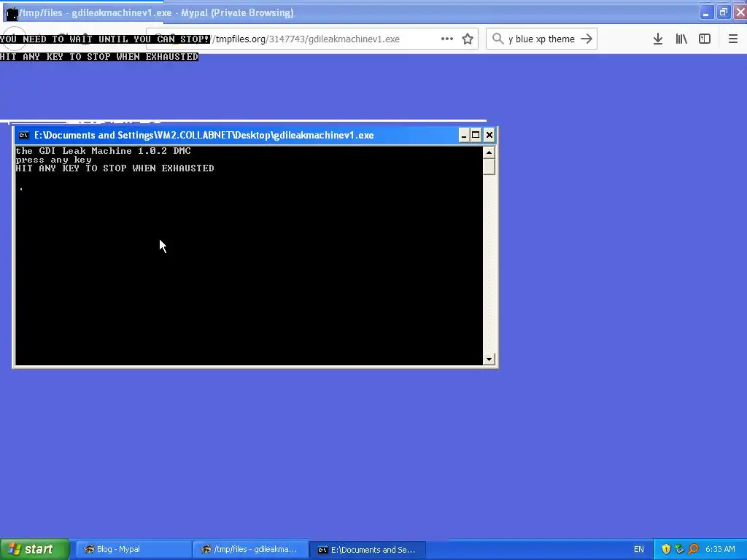Bookmark this page with the star icon
747x560 pixels.
[468, 39]
